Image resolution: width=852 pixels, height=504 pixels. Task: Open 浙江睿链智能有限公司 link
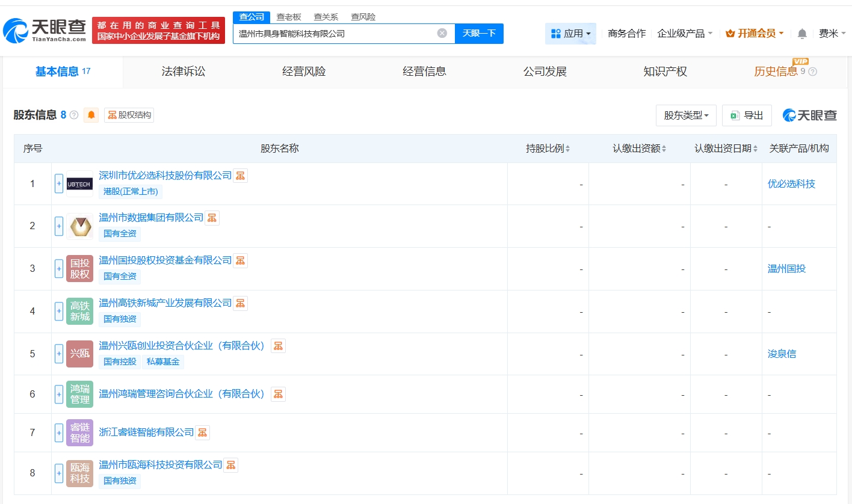(147, 432)
